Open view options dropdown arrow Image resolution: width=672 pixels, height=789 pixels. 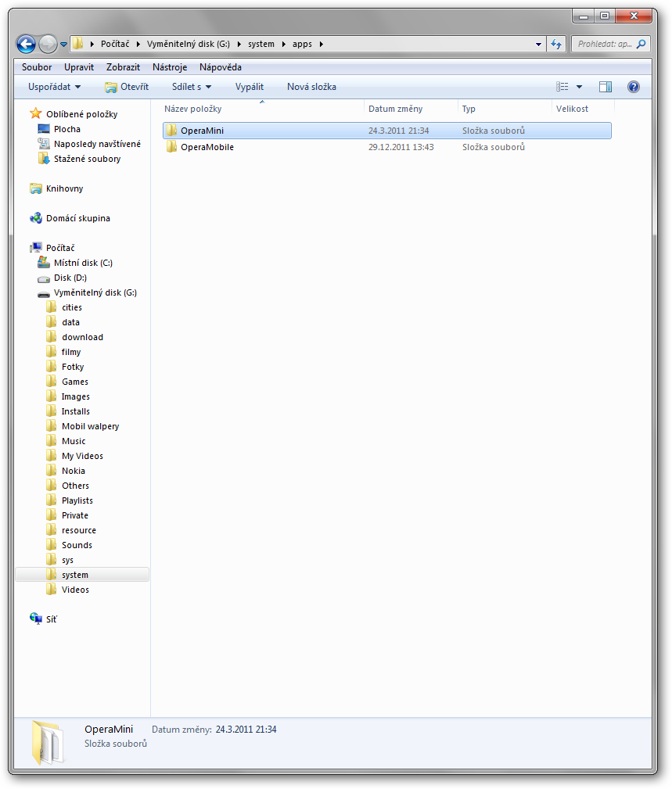pyautogui.click(x=580, y=87)
